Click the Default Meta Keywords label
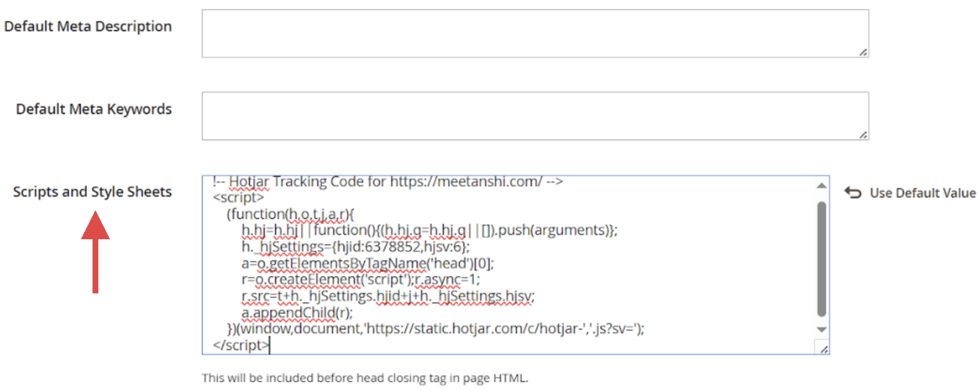Screen dimensions: 980x390 (x=94, y=109)
